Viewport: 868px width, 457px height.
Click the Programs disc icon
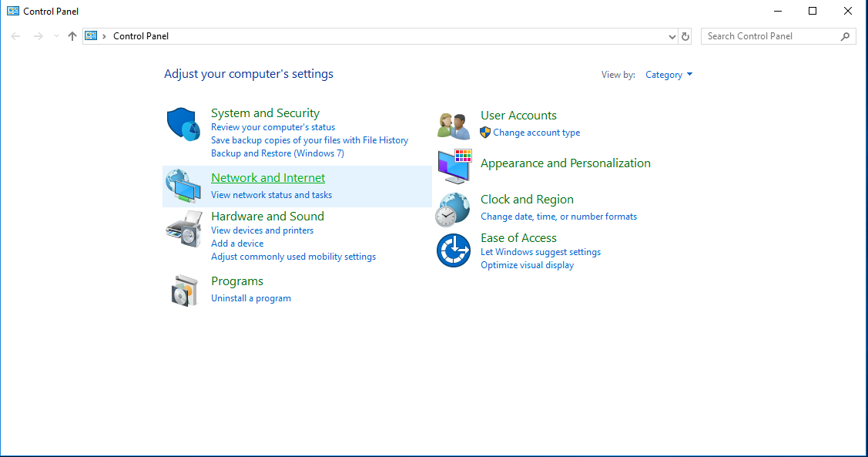183,290
